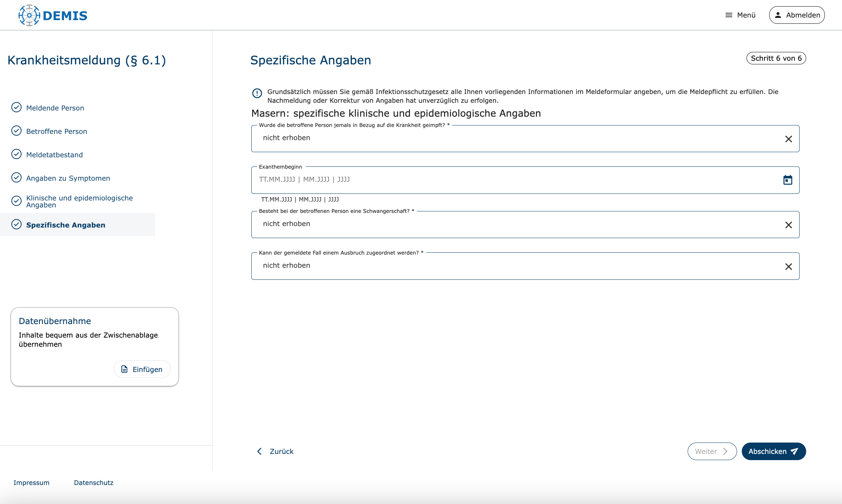Open the Ausbruch zugeordnet dropdown
This screenshot has width=842, height=504.
(x=512, y=266)
